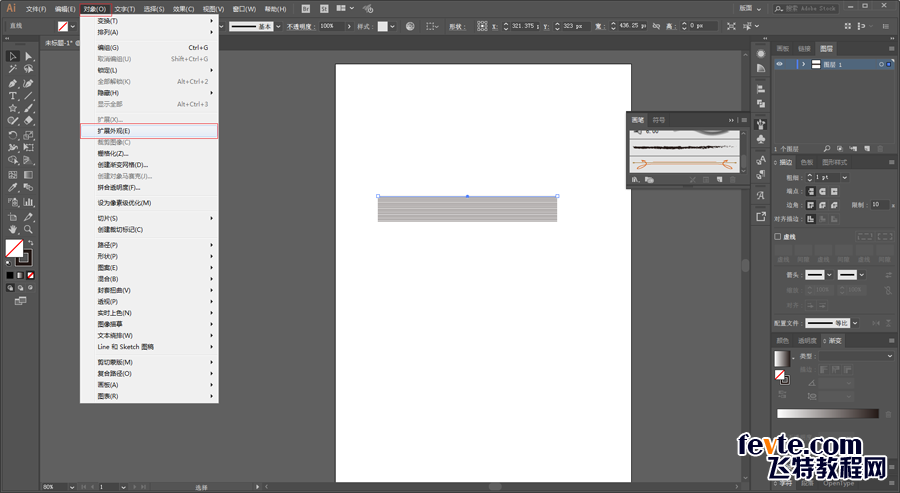900x493 pixels.
Task: Open the Align panel icon in dock
Action: (x=761, y=89)
